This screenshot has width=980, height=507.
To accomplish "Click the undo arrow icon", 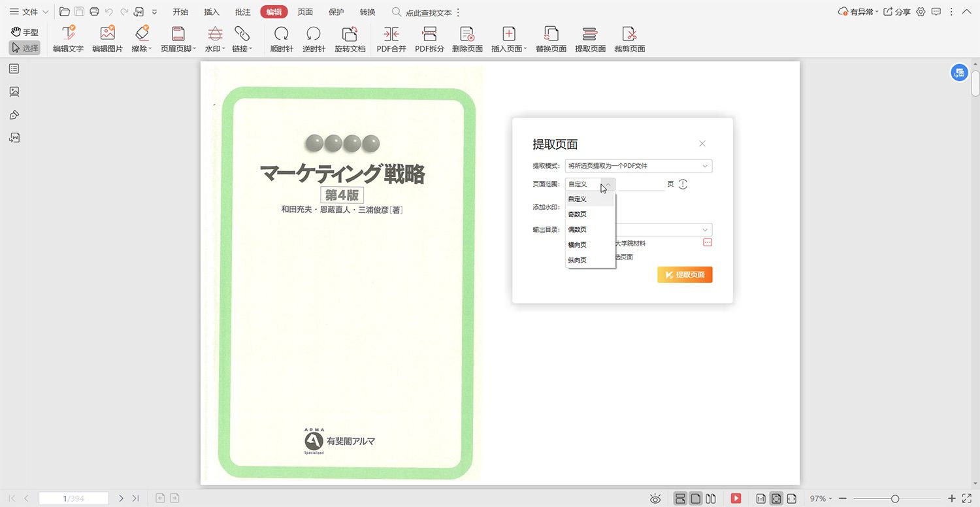I will tap(109, 12).
